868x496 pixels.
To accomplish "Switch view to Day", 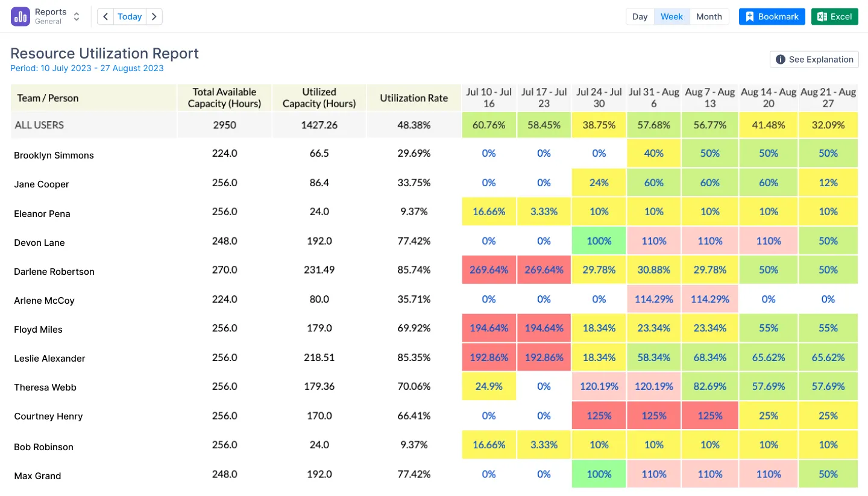I will 640,16.
